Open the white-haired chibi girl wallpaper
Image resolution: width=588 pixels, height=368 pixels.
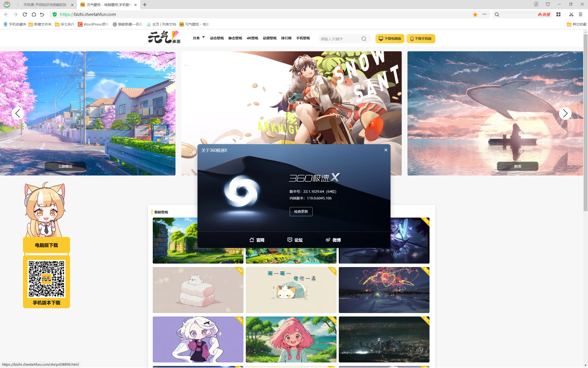click(x=198, y=339)
